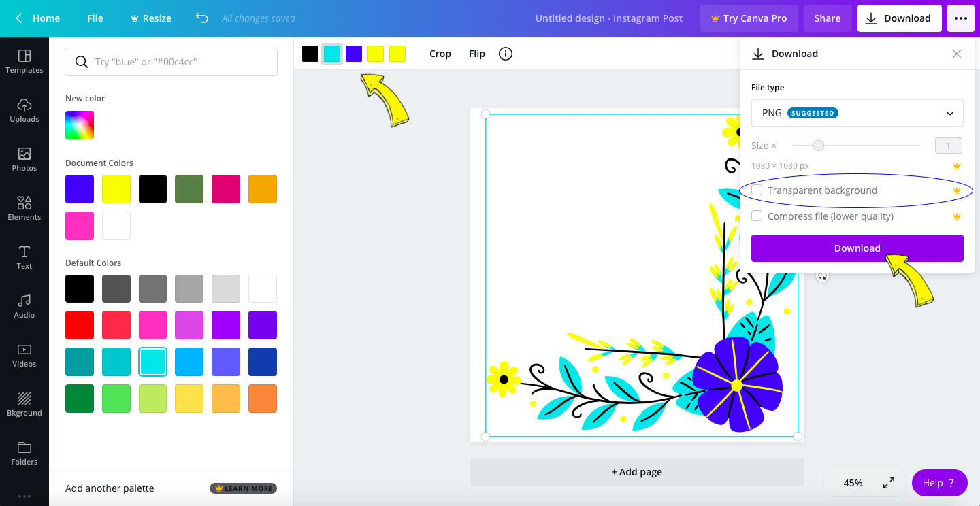
Task: Open the three-dots more options menu
Action: click(x=961, y=18)
